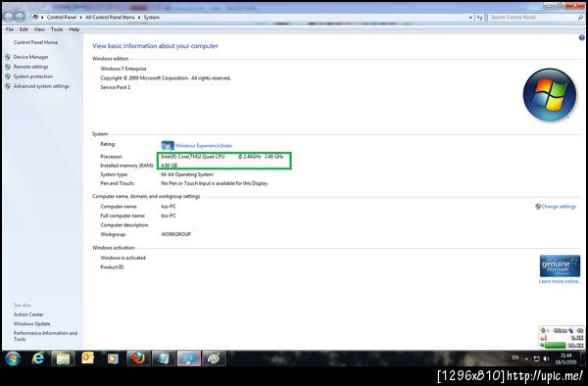The height and width of the screenshot is (386, 588).
Task: Expand the arrow after Control Panel breadcrumb
Action: click(80, 18)
